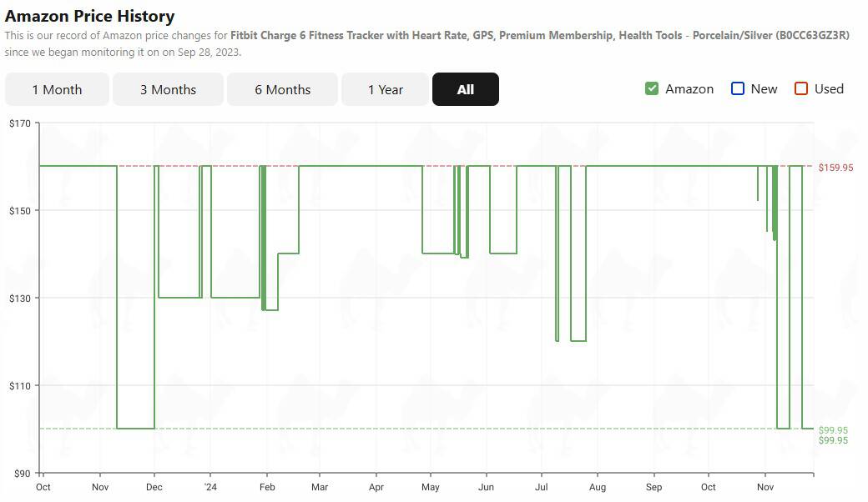Click the '24 year marker on the x-axis
The image size is (868, 502).
click(210, 487)
